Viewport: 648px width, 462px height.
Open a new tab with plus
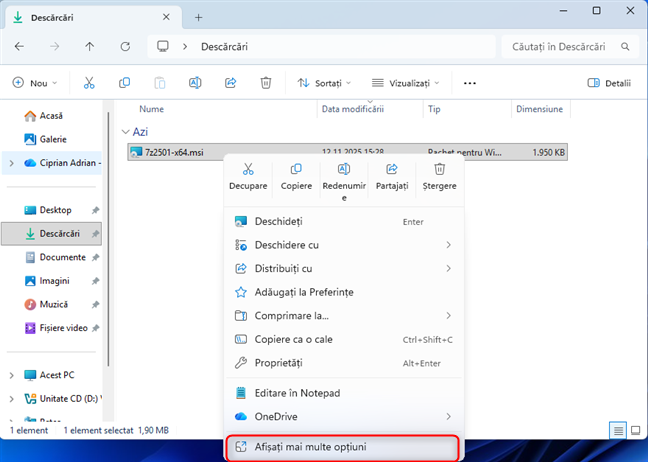coord(198,17)
